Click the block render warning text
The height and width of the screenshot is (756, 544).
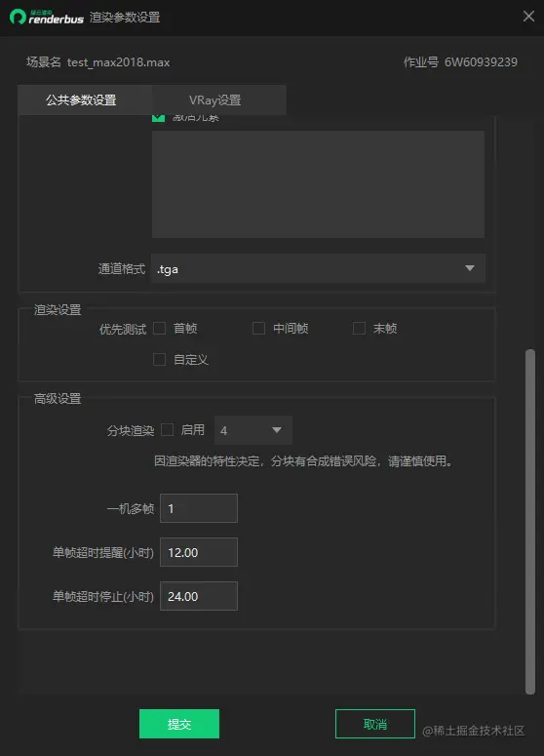(303, 461)
